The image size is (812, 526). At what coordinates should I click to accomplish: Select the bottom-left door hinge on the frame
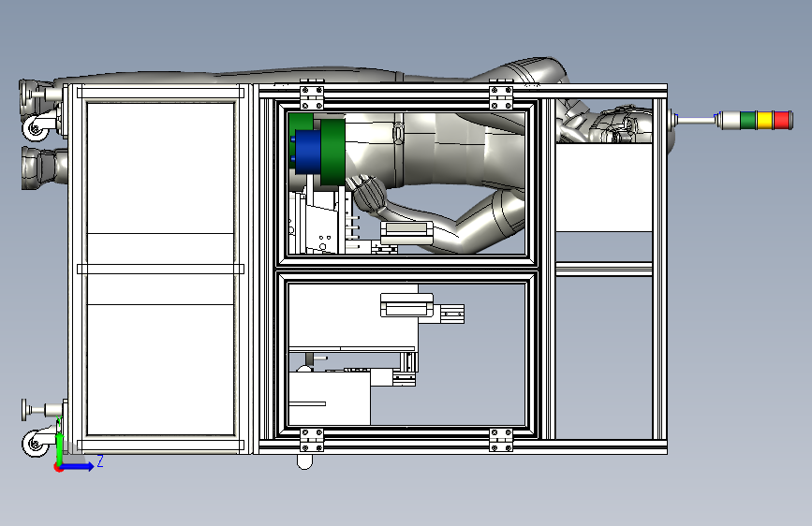coord(312,440)
